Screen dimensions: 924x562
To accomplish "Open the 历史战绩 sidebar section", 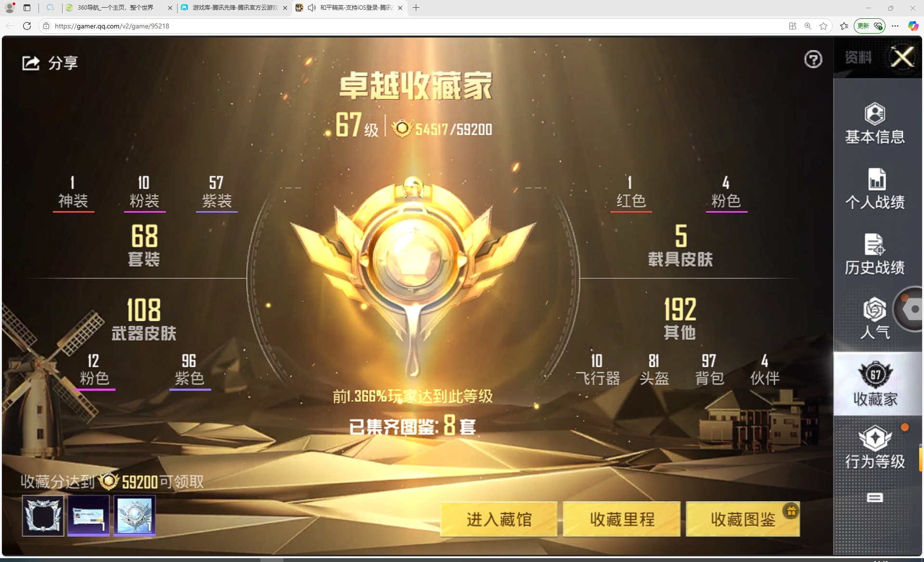I will coord(875,254).
